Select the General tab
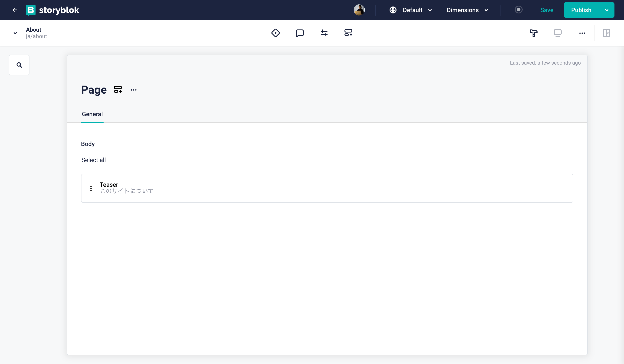Image resolution: width=624 pixels, height=364 pixels. click(92, 114)
